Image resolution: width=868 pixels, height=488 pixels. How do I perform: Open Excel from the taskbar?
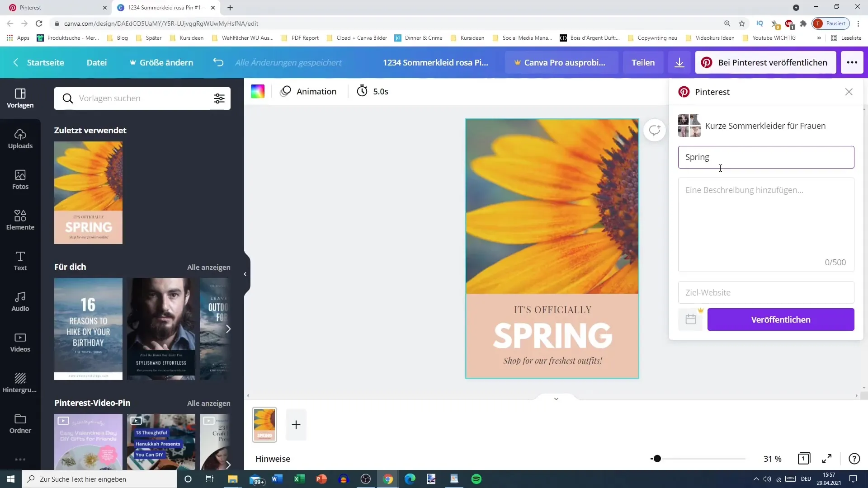(299, 479)
